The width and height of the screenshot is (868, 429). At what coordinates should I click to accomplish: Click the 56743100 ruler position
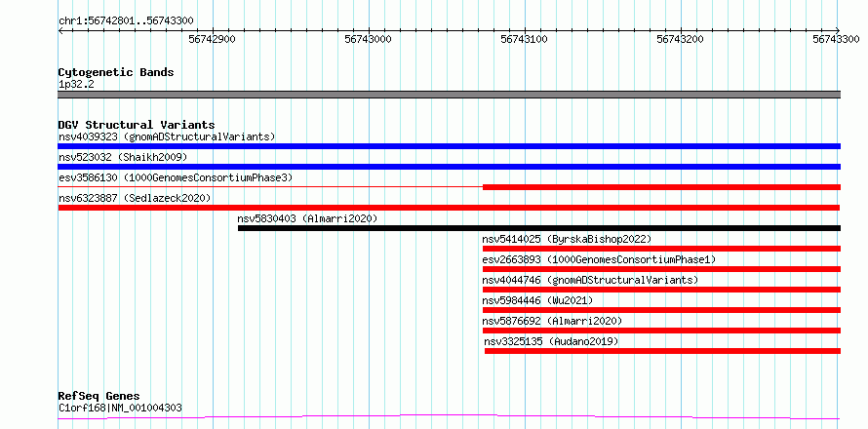(x=525, y=39)
